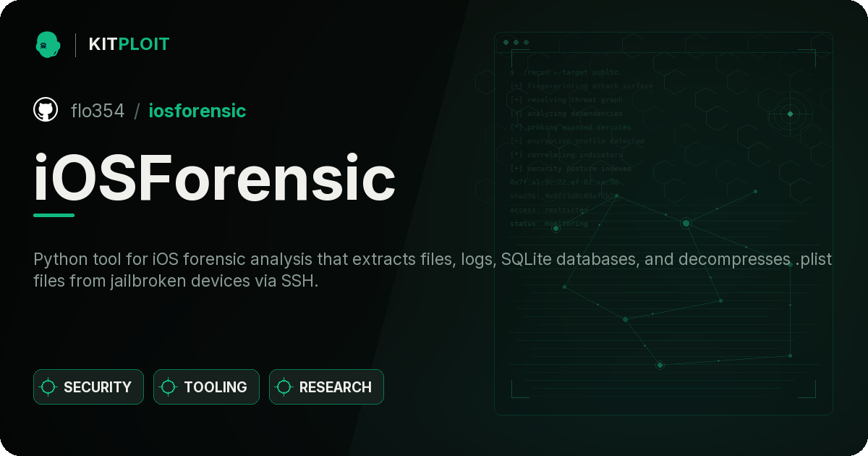Screen dimensions: 868x456
Task: Click the description text about iOS forensic analysis
Action: [433, 270]
